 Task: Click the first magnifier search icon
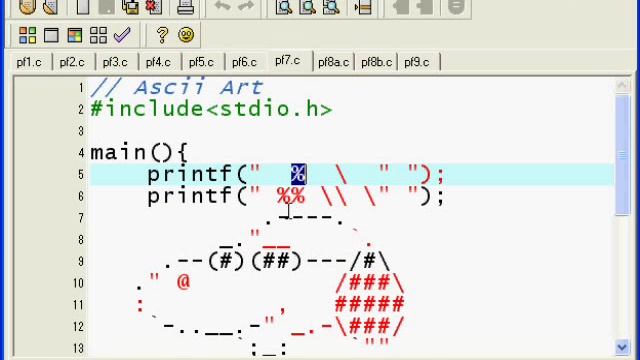(x=284, y=7)
